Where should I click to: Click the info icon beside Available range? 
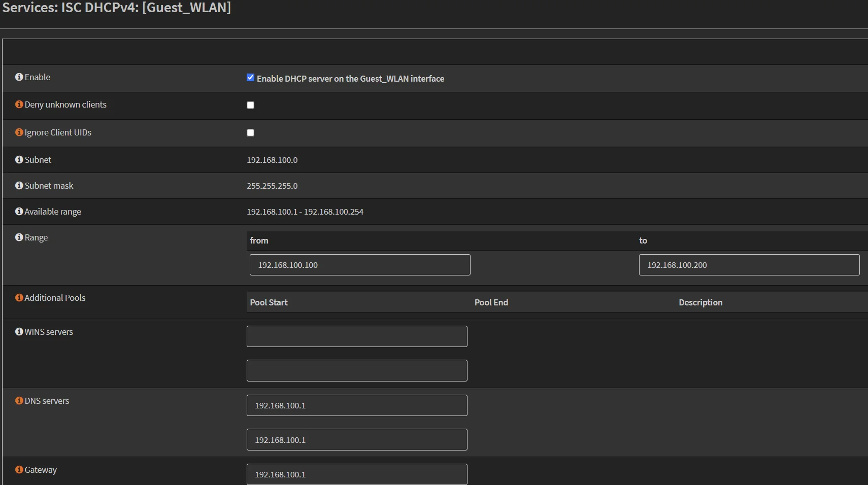pos(19,212)
